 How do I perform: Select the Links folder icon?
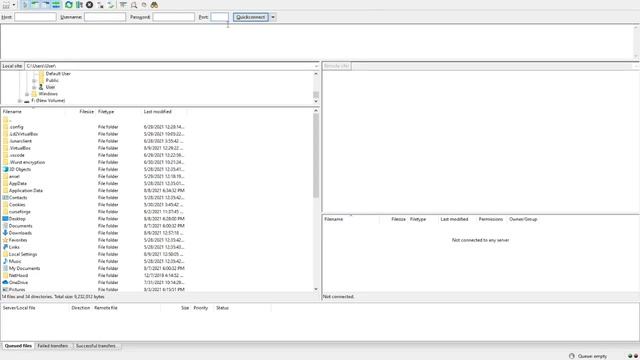[x=5, y=247]
